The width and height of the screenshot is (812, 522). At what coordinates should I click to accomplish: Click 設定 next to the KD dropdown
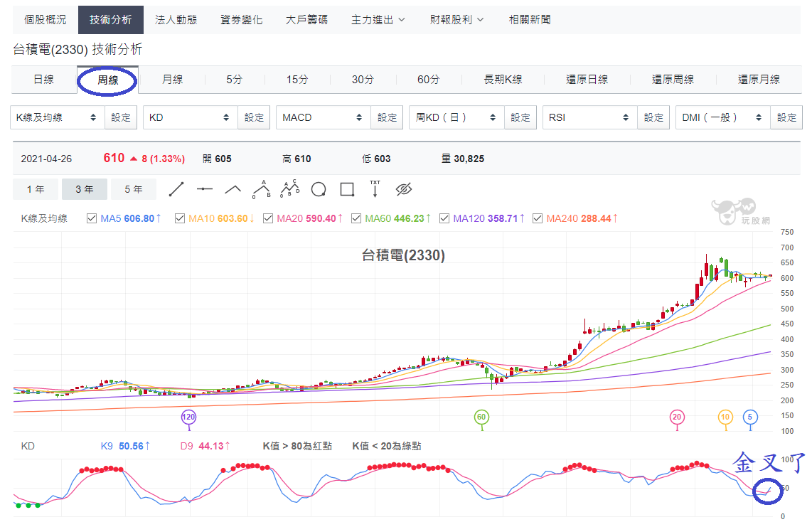(254, 117)
